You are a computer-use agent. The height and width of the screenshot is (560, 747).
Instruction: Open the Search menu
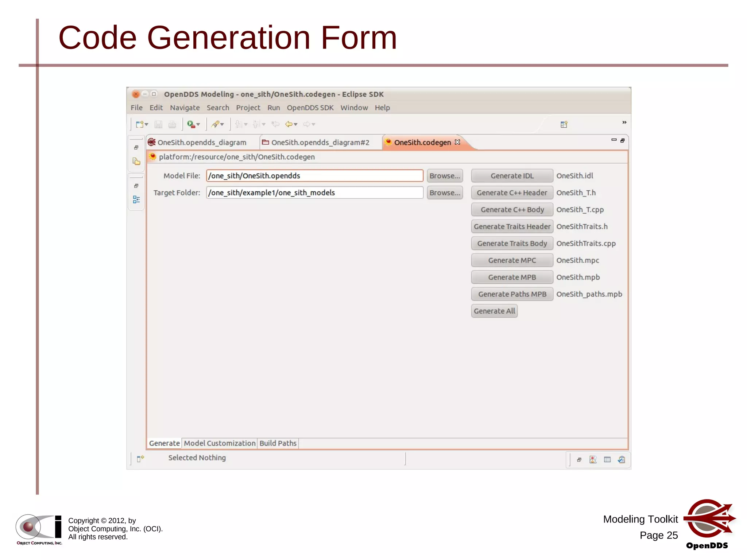click(218, 108)
